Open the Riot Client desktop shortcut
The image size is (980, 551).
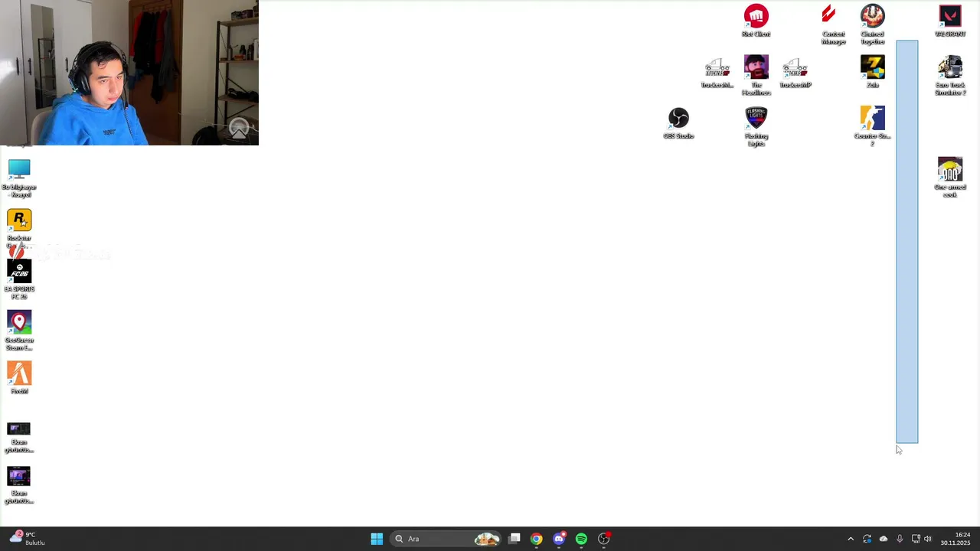pos(756,20)
